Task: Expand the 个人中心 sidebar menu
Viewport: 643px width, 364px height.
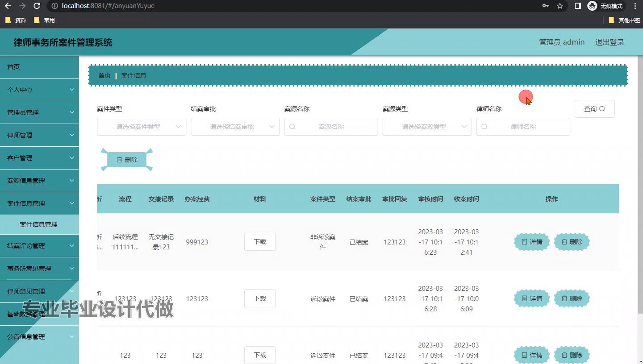Action: pos(39,90)
